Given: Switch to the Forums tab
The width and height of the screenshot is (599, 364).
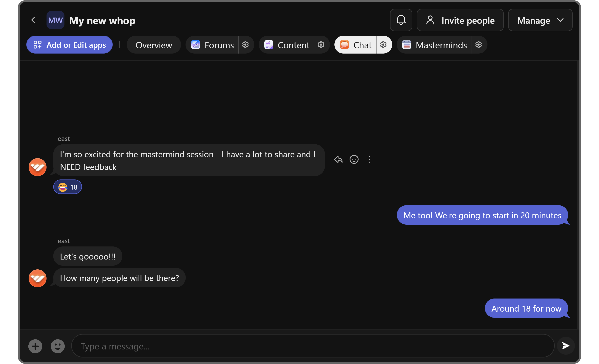Looking at the screenshot, I should coord(213,45).
